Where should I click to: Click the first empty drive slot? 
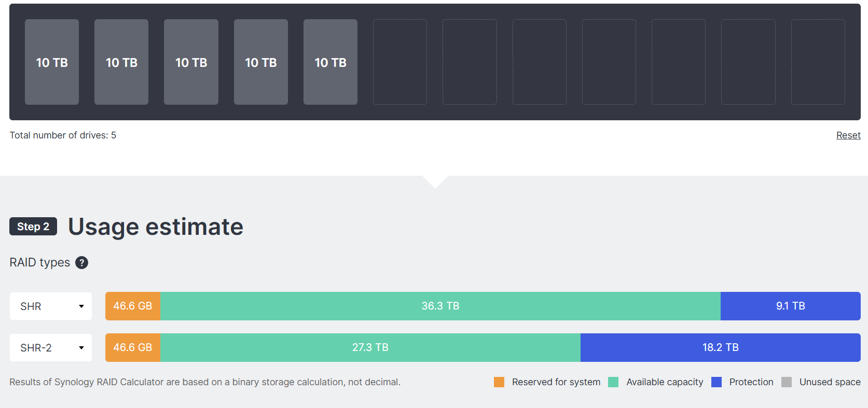pyautogui.click(x=400, y=62)
